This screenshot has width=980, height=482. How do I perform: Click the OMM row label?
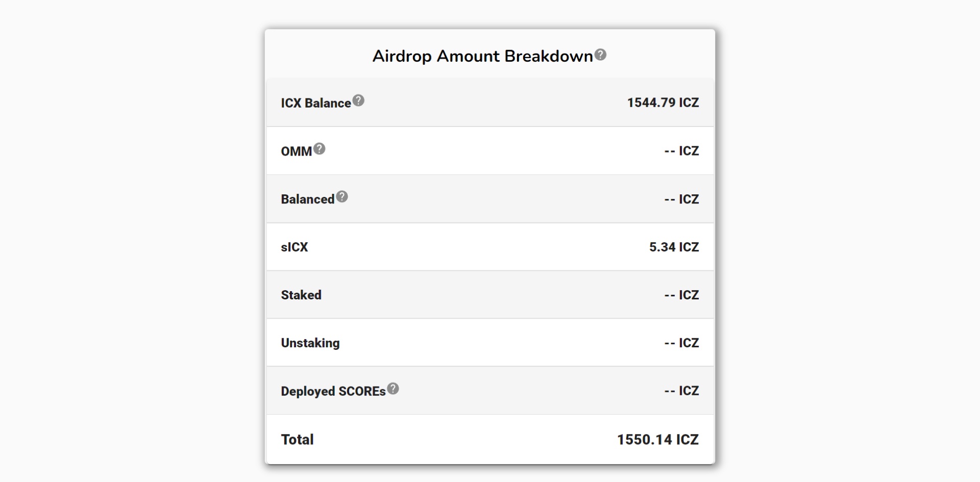296,151
